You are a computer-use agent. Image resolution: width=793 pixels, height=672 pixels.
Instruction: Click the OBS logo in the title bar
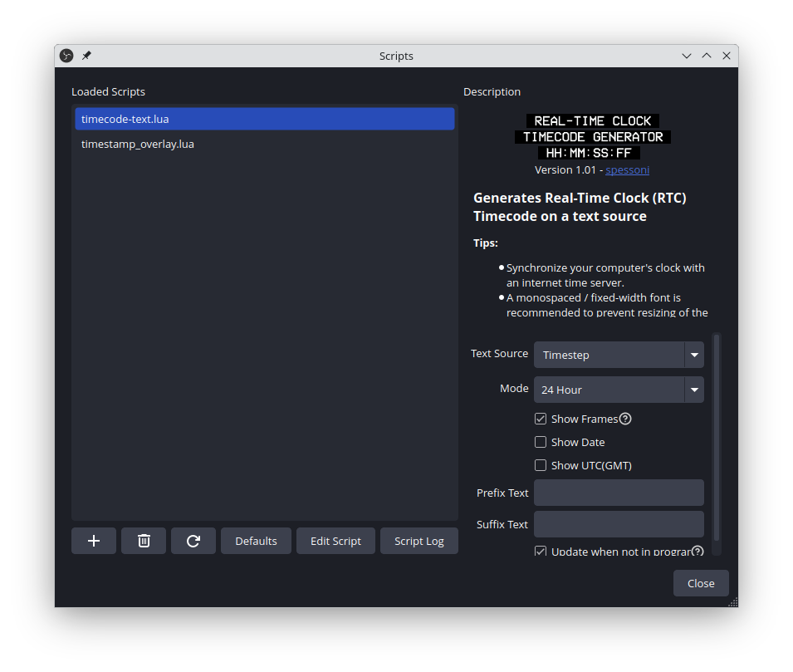coord(67,56)
